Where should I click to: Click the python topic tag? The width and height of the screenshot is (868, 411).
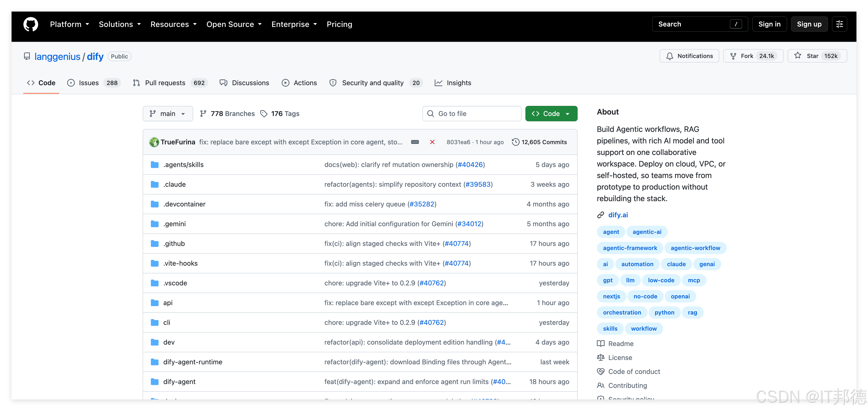click(664, 313)
